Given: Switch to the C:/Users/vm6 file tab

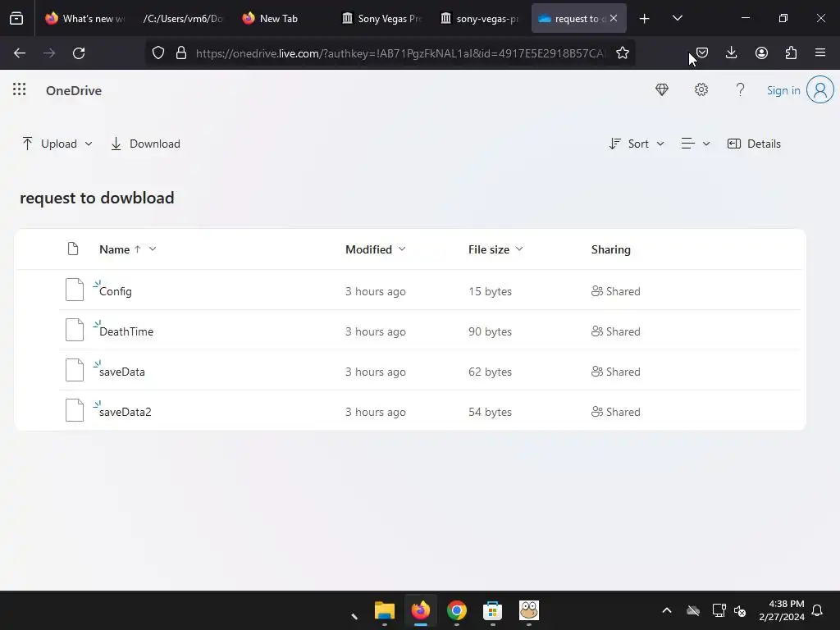Looking at the screenshot, I should pyautogui.click(x=183, y=18).
